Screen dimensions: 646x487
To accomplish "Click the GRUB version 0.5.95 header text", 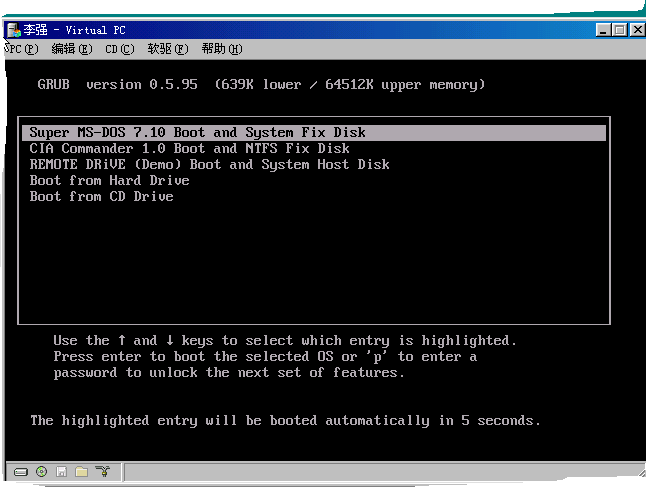I will [x=261, y=84].
